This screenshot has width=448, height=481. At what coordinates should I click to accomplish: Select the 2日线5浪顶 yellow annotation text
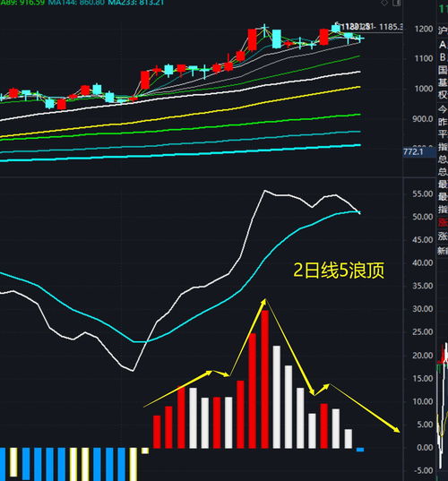point(339,271)
